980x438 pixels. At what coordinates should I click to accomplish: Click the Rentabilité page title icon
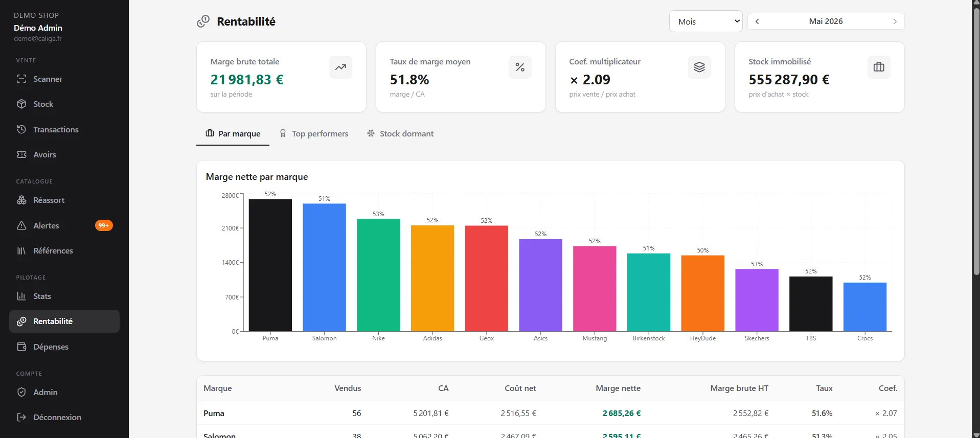[203, 21]
